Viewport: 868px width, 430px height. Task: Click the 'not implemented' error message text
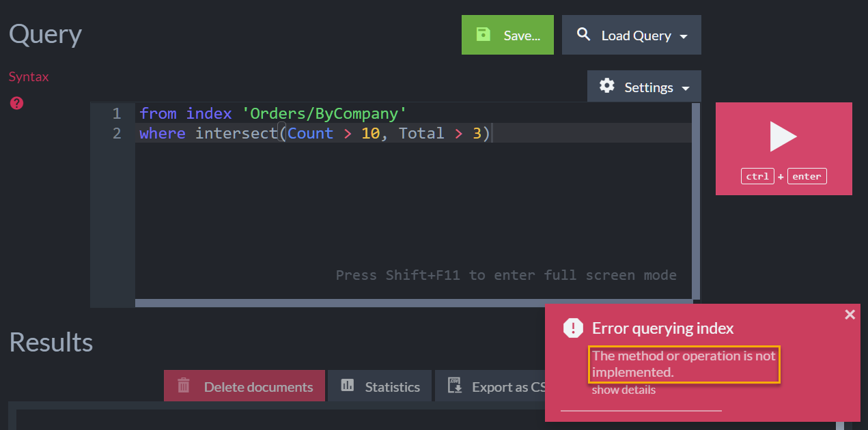point(684,364)
